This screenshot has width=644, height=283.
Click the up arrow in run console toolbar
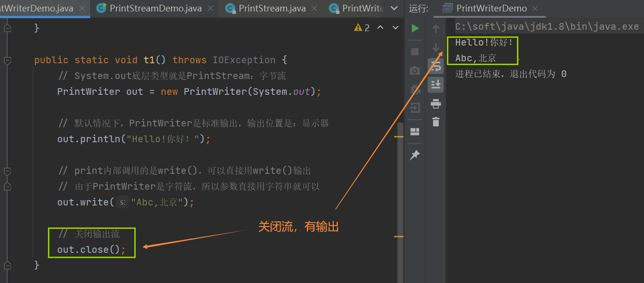pyautogui.click(x=436, y=29)
